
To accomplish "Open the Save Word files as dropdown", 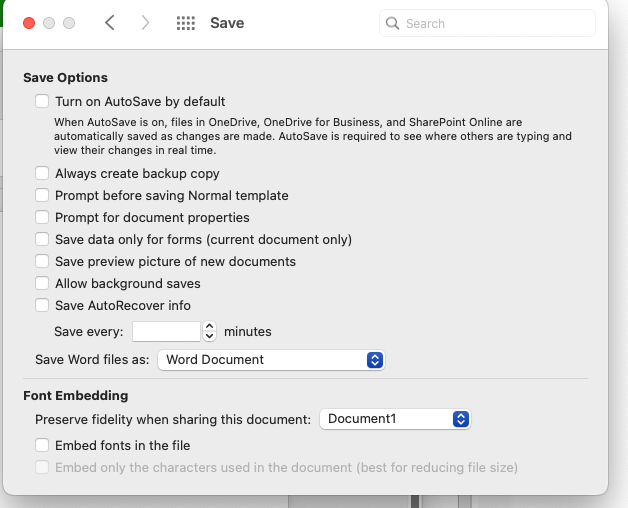I will [x=271, y=360].
